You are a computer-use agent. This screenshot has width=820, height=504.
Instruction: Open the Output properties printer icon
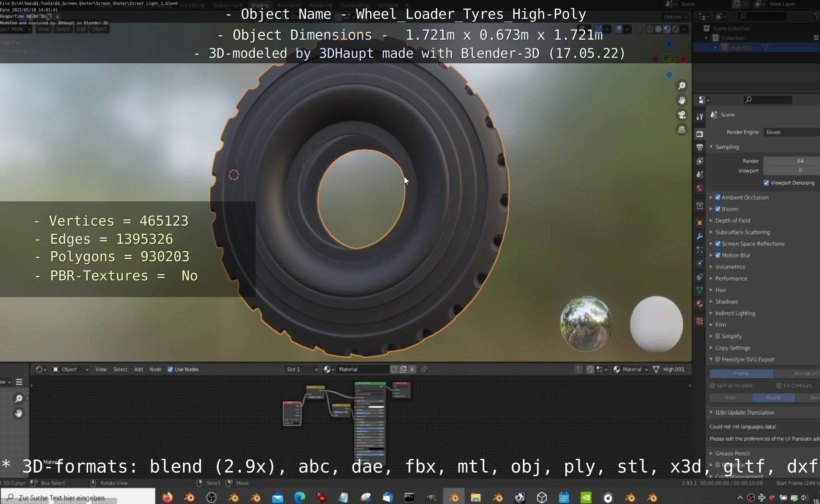tap(700, 148)
